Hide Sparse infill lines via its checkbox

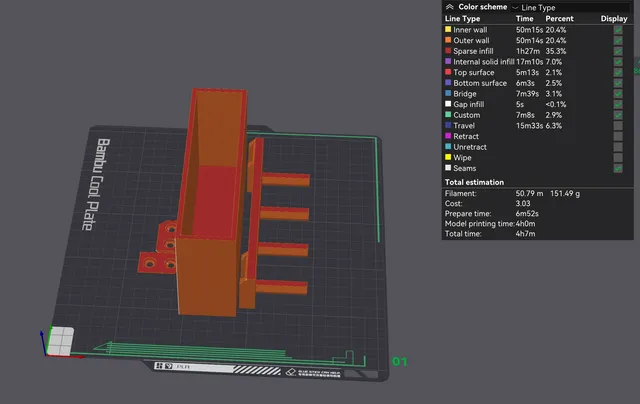click(x=618, y=51)
